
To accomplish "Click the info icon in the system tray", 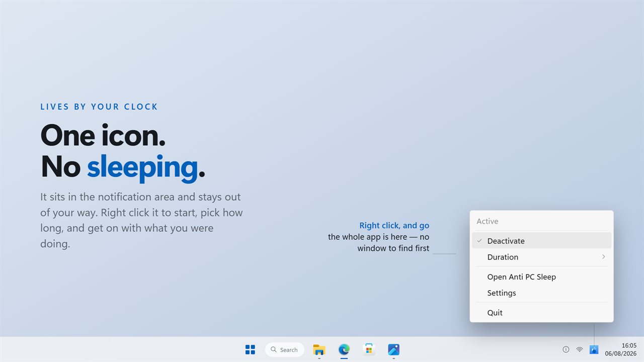I will (566, 349).
